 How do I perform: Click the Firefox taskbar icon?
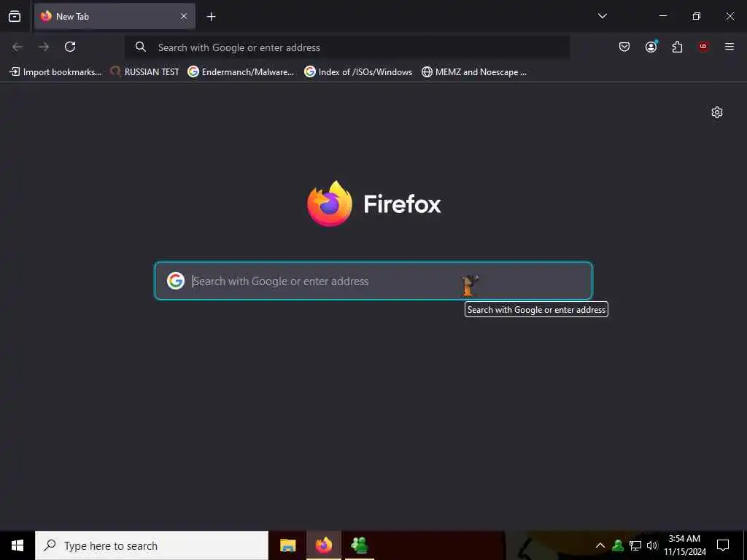pyautogui.click(x=323, y=545)
